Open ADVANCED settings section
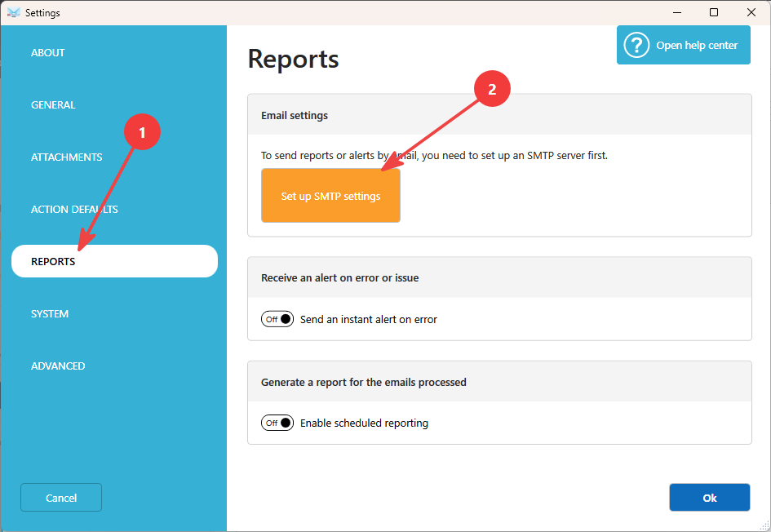This screenshot has height=532, width=771. [58, 366]
